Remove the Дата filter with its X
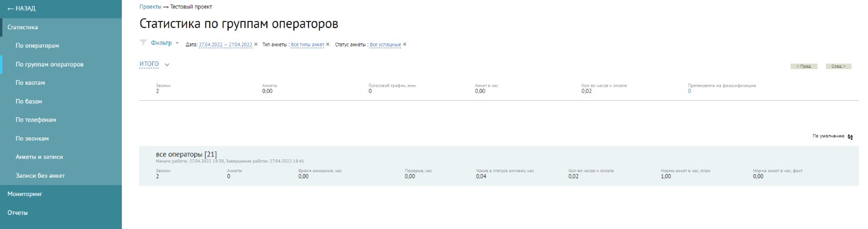 coord(256,44)
